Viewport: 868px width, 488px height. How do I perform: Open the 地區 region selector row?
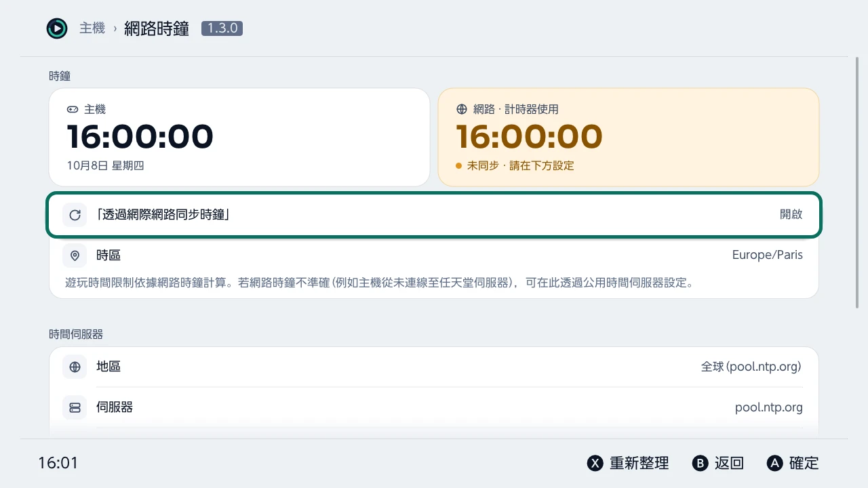click(434, 367)
